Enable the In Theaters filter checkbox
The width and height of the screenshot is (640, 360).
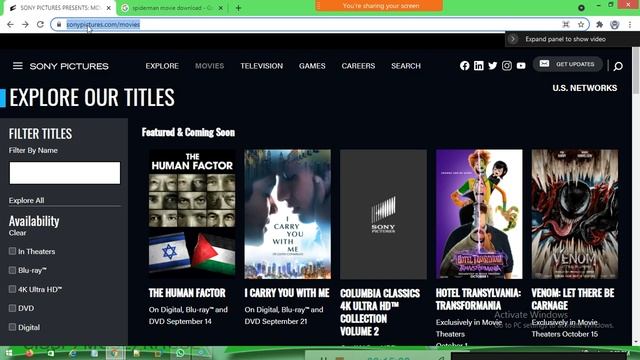pos(12,251)
